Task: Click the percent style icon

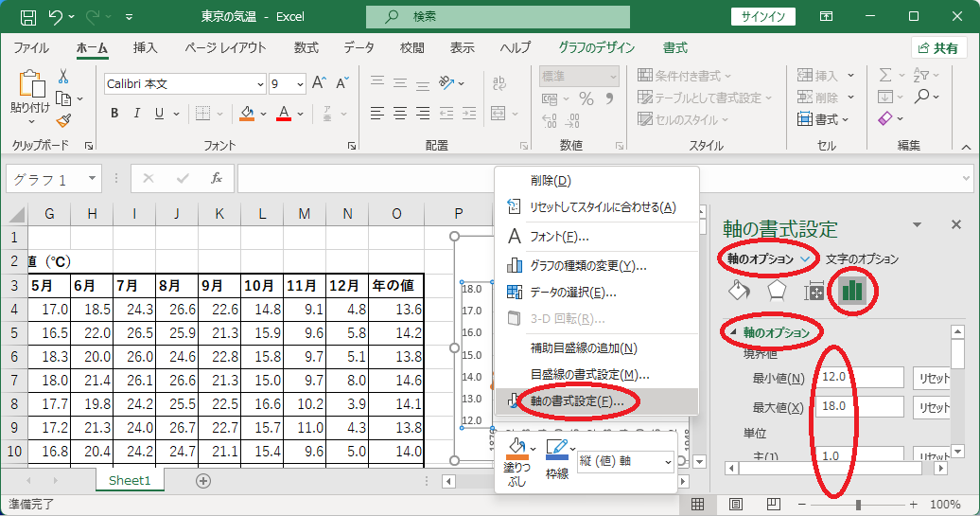Action: [586, 98]
